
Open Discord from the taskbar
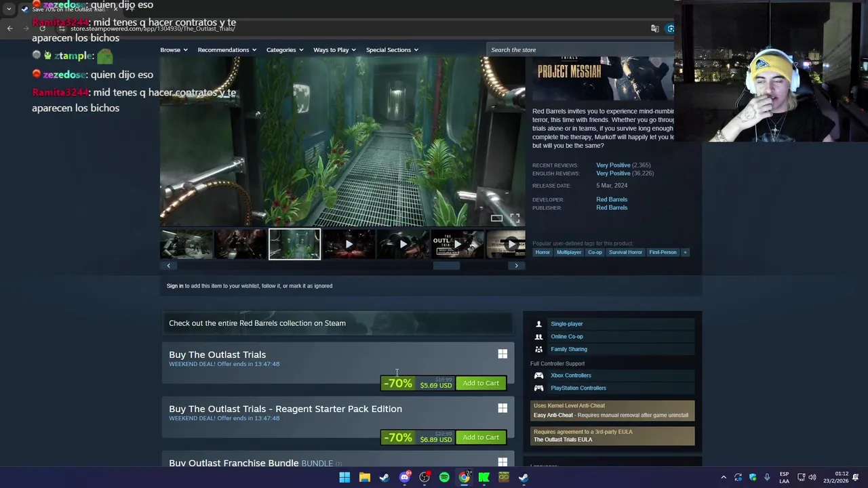405,477
